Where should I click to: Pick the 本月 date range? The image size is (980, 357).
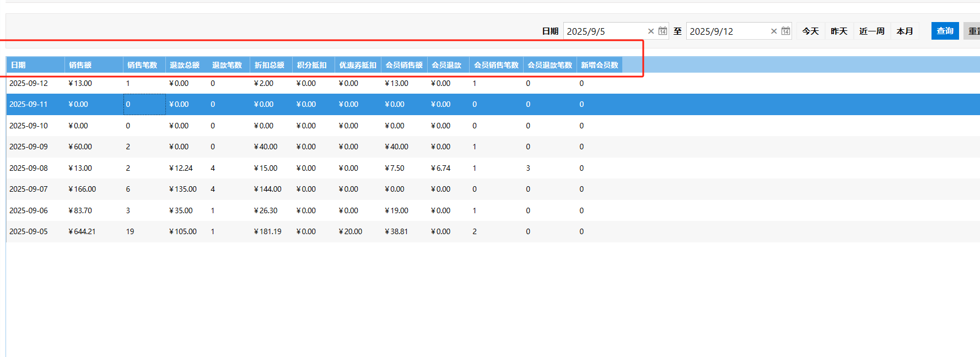tap(904, 31)
